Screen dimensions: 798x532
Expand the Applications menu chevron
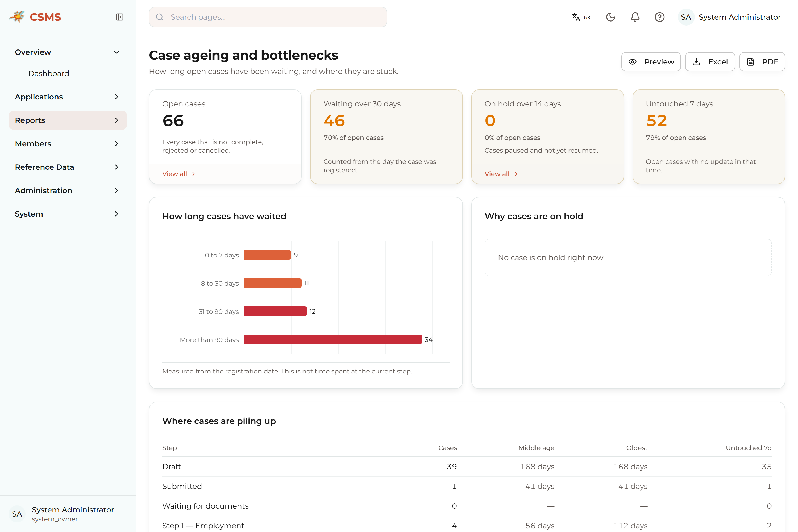click(x=117, y=97)
